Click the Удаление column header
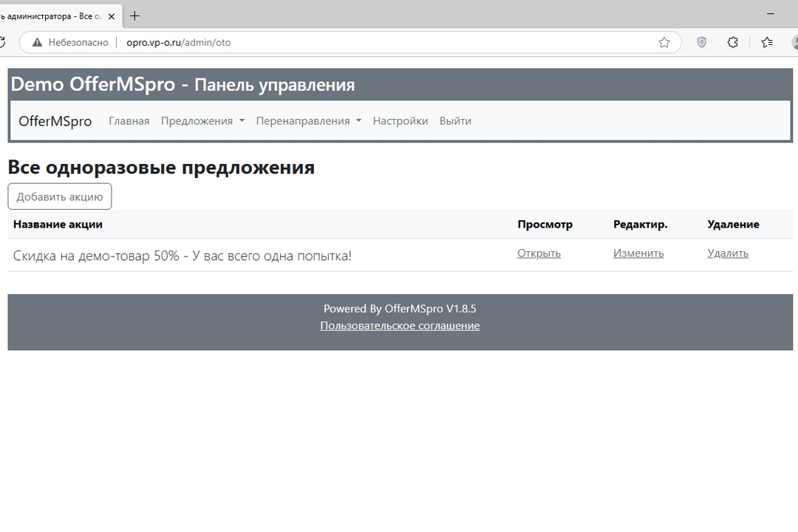 [733, 225]
